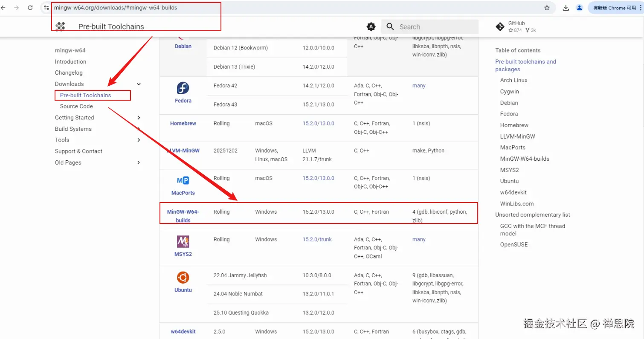Click MSYS2's 15.2.0/trunk version link
Screen dimensions: 644x339
point(317,239)
